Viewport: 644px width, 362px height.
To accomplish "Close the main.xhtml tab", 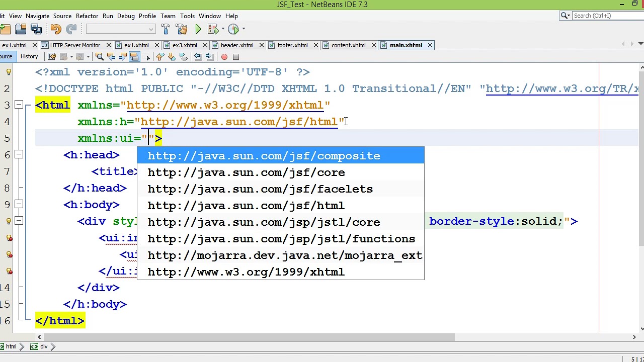I will pyautogui.click(x=430, y=45).
